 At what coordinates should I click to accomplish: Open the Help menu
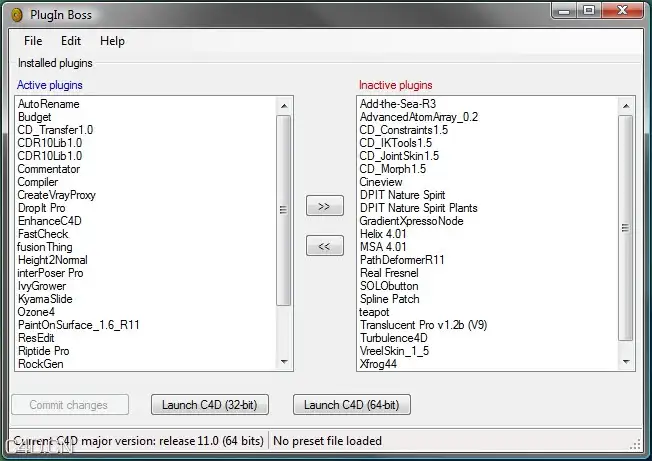pos(112,41)
